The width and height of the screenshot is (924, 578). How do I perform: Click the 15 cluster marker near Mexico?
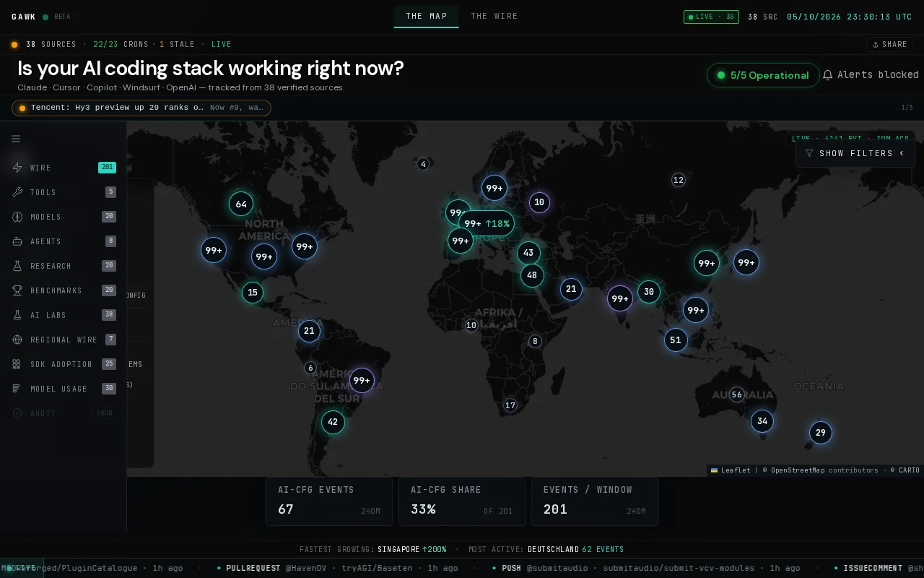[x=253, y=293]
